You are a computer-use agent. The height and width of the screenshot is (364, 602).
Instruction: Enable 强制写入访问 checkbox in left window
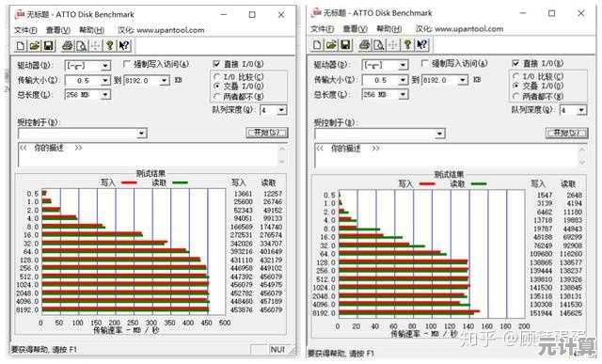tap(127, 64)
